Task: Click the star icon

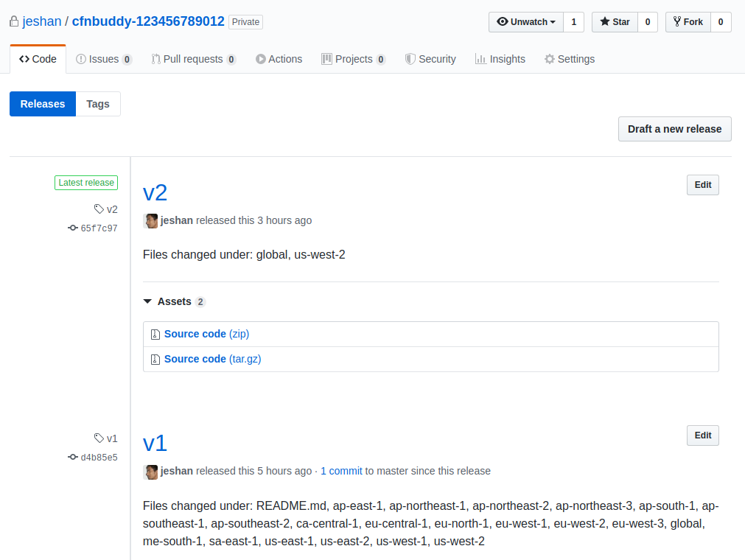Action: point(605,22)
